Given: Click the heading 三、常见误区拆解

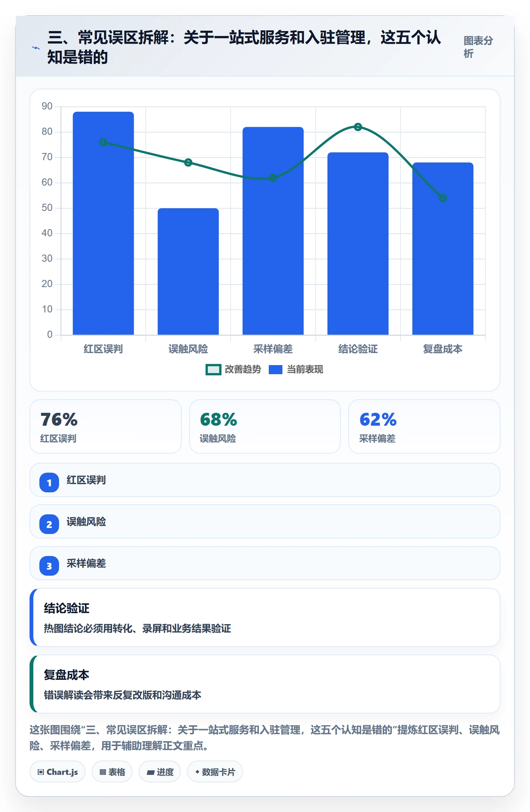Looking at the screenshot, I should coord(244,47).
